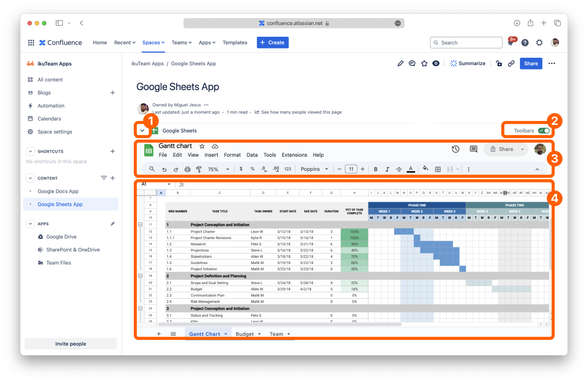The image size is (588, 382).
Task: Star the Gantt chart spreadsheet
Action: (x=202, y=146)
